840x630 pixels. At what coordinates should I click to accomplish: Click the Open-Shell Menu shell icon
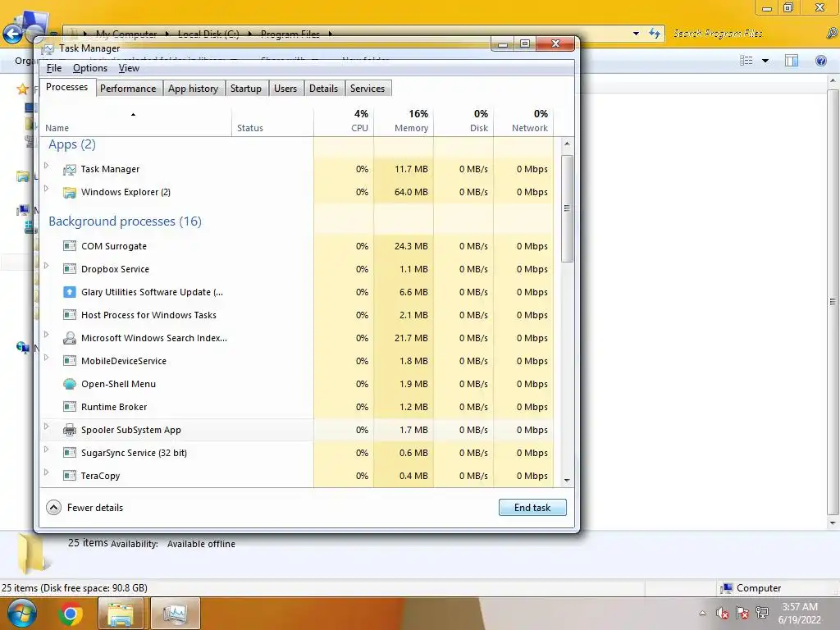coord(70,384)
